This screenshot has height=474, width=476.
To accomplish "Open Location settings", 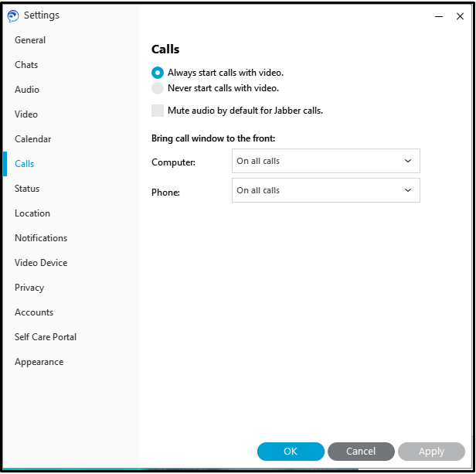I will tap(32, 213).
